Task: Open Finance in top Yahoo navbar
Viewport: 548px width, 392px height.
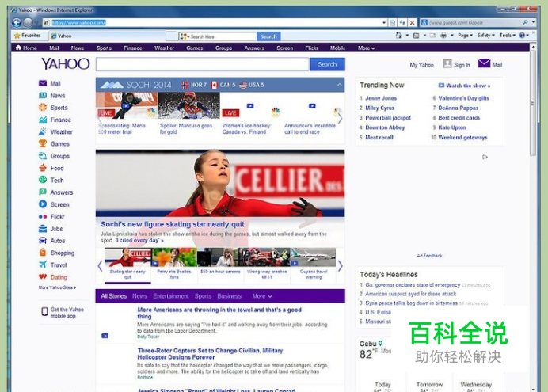Action: 133,48
